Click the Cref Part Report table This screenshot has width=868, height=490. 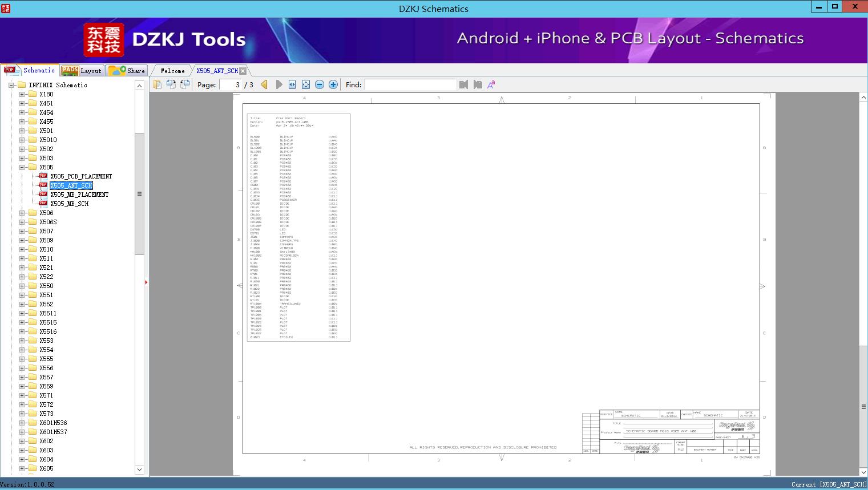pos(298,228)
